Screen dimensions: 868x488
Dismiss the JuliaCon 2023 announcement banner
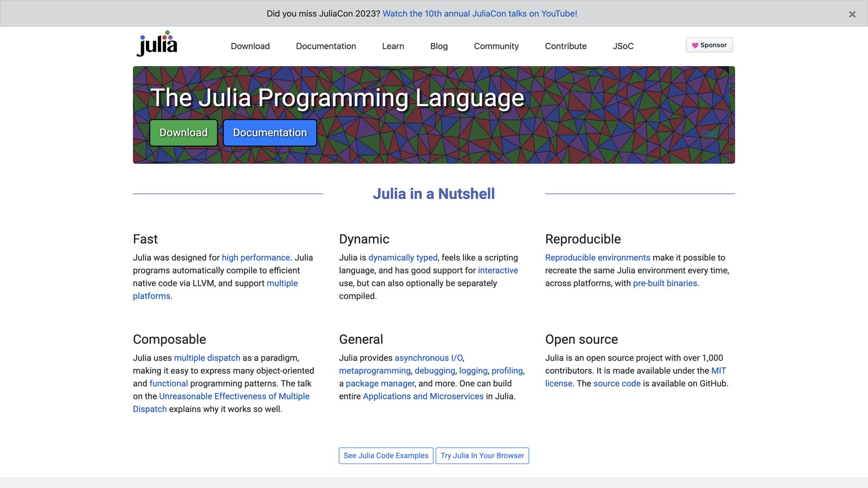click(x=853, y=14)
